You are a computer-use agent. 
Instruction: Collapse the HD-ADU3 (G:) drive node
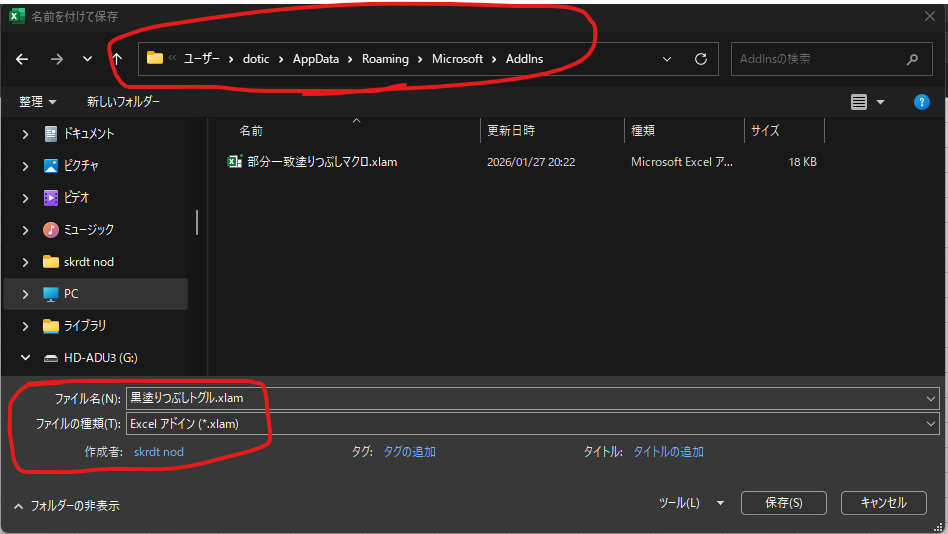click(x=25, y=358)
